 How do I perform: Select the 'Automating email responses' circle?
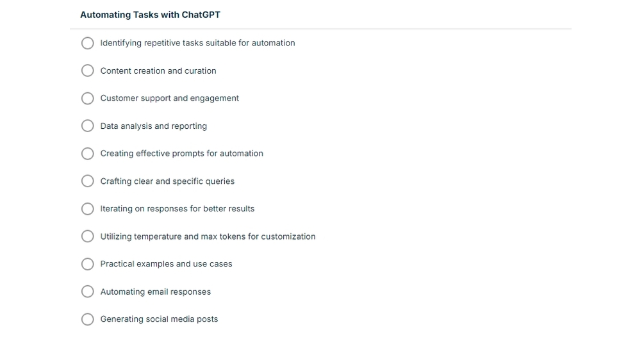click(x=88, y=292)
